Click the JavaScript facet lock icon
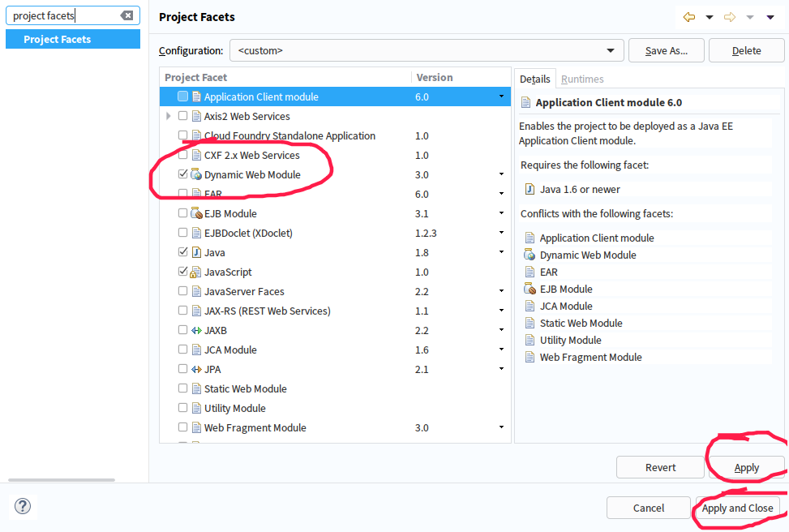This screenshot has width=789, height=532. point(195,272)
